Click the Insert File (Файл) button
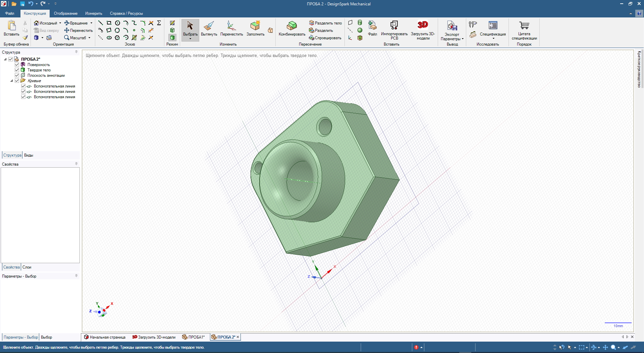The height and width of the screenshot is (353, 644). 372,28
